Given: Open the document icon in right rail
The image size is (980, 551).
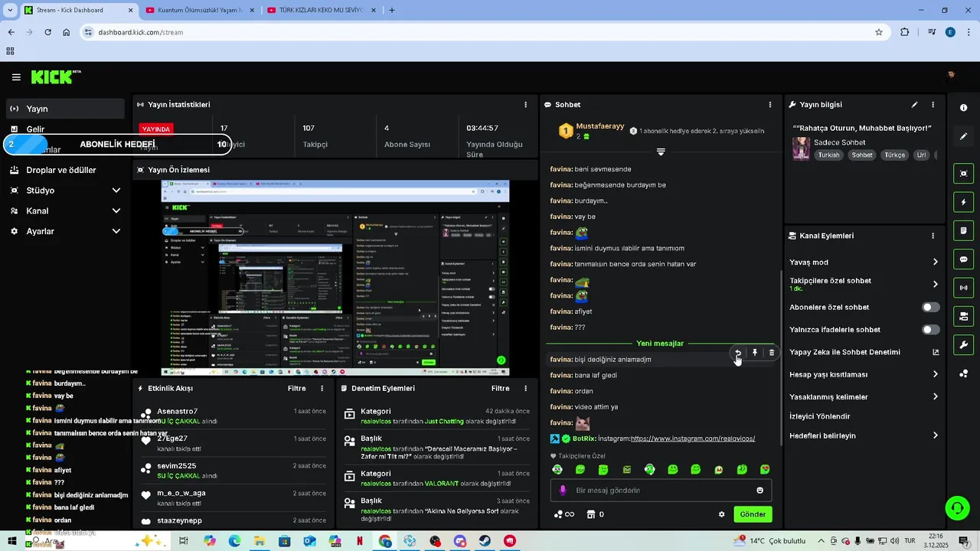Looking at the screenshot, I should coord(963,230).
